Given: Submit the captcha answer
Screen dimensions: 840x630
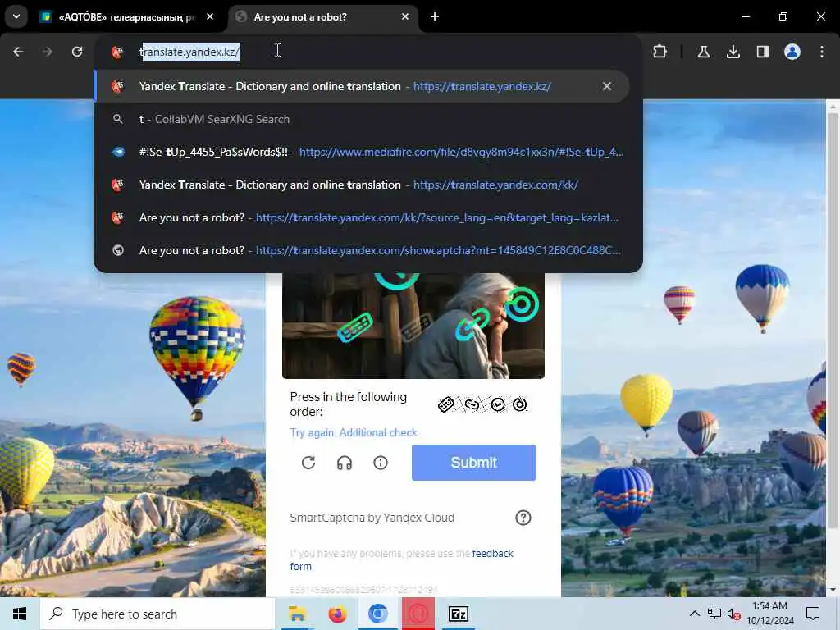Looking at the screenshot, I should pyautogui.click(x=473, y=463).
